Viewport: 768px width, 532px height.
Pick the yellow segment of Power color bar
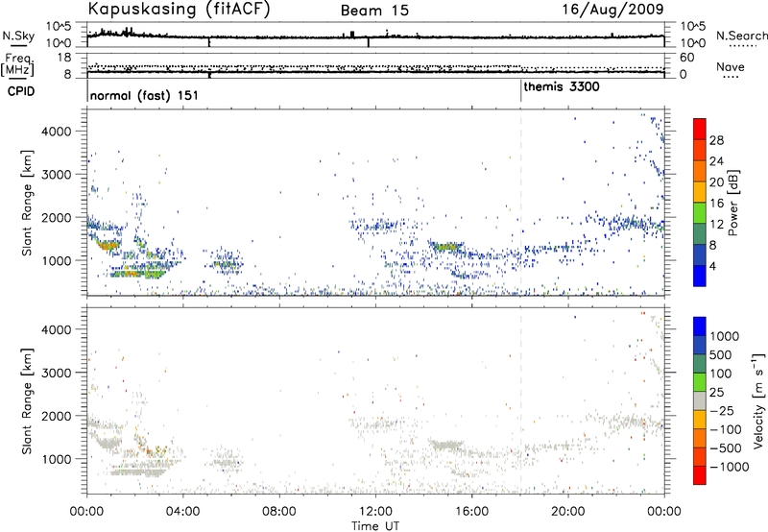click(x=700, y=191)
